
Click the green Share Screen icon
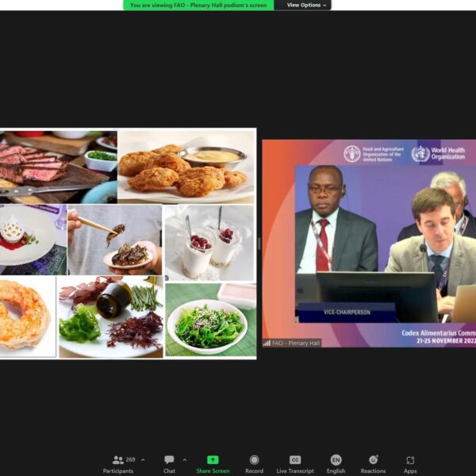[x=213, y=459]
